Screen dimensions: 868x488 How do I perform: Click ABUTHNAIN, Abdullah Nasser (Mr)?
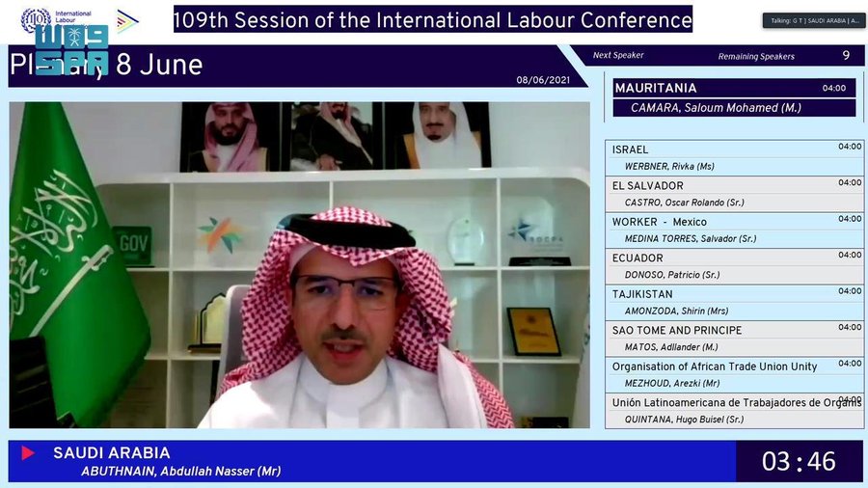pyautogui.click(x=181, y=472)
